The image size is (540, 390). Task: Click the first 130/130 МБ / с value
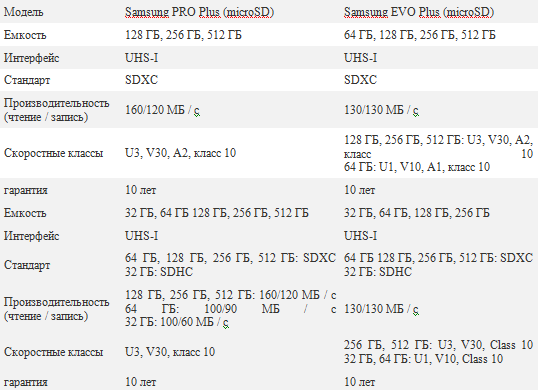(x=381, y=110)
